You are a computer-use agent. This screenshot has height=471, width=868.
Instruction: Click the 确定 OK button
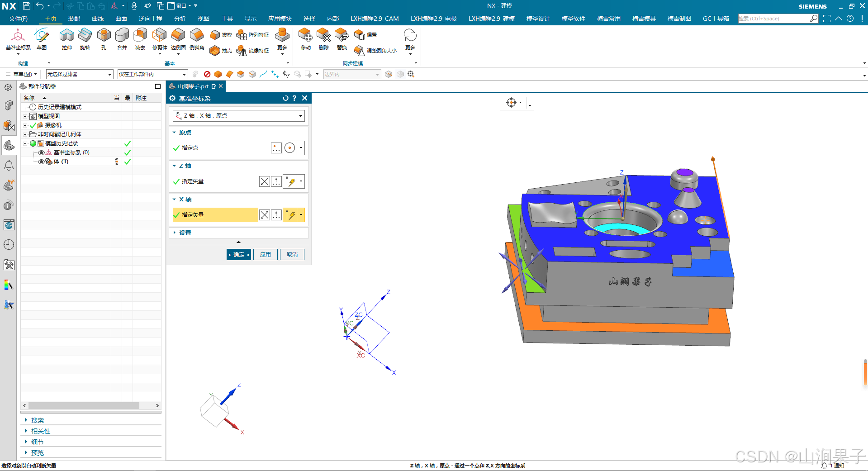point(239,255)
